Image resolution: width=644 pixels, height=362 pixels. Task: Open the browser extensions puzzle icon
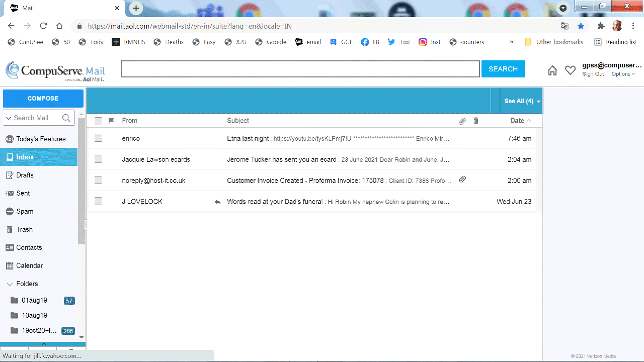[601, 26]
